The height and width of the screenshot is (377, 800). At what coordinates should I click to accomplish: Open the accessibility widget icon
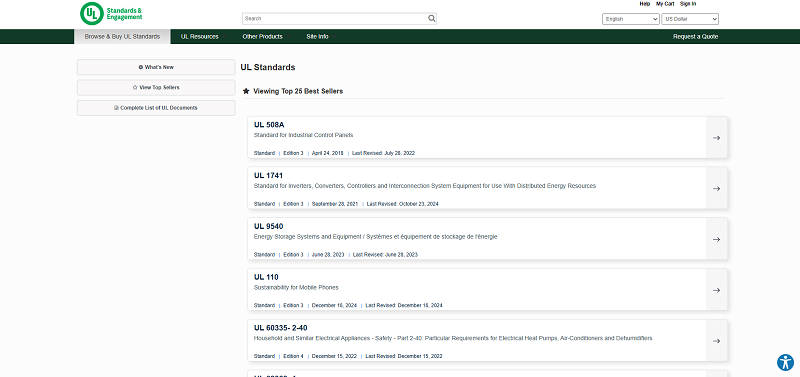tap(785, 362)
